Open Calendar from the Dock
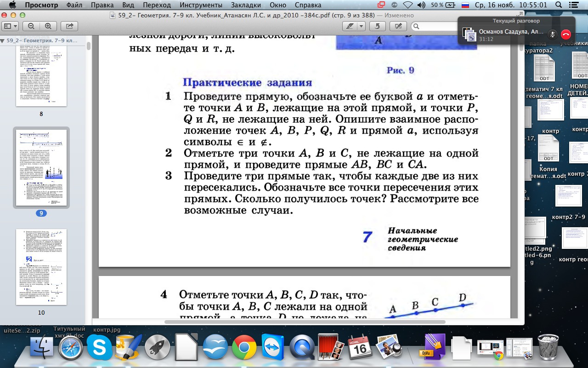This screenshot has width=588, height=368. 360,348
